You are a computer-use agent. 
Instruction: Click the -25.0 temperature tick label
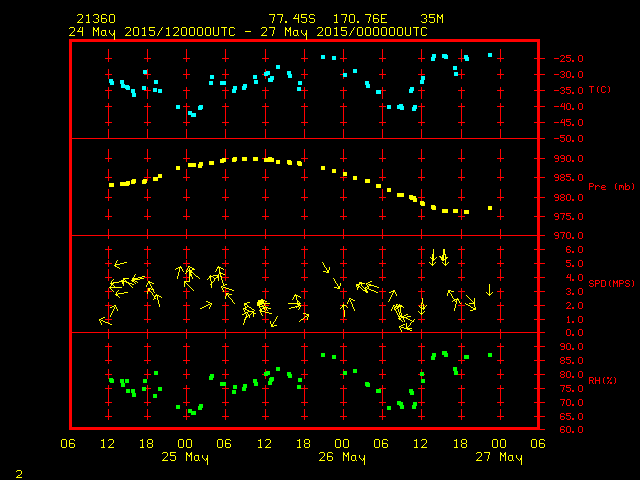pos(568,59)
